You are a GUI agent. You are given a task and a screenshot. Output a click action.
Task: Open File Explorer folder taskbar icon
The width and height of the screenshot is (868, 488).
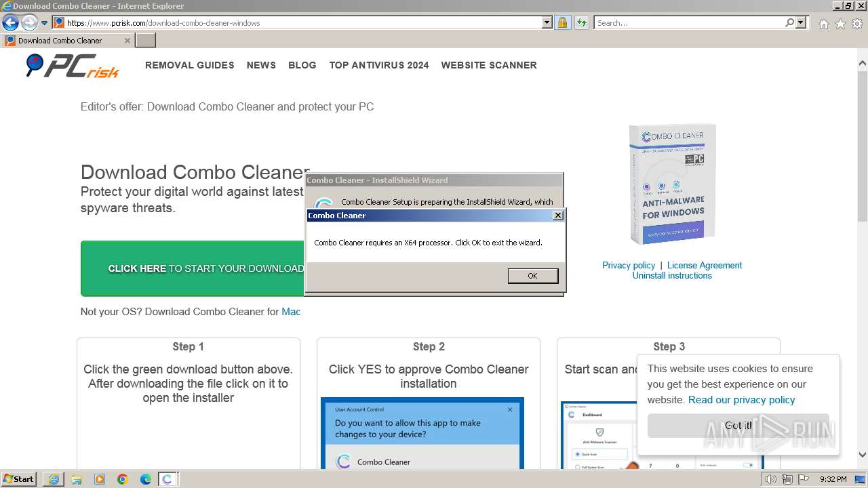coord(77,479)
